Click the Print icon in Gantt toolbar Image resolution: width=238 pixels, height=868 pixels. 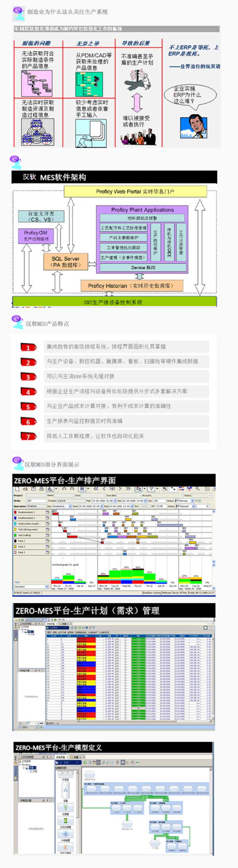(x=41, y=489)
